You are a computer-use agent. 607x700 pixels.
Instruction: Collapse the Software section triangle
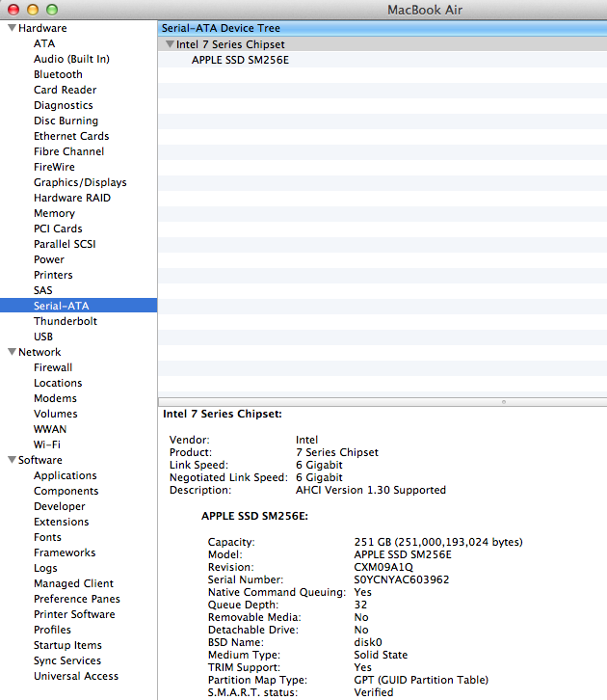12,460
